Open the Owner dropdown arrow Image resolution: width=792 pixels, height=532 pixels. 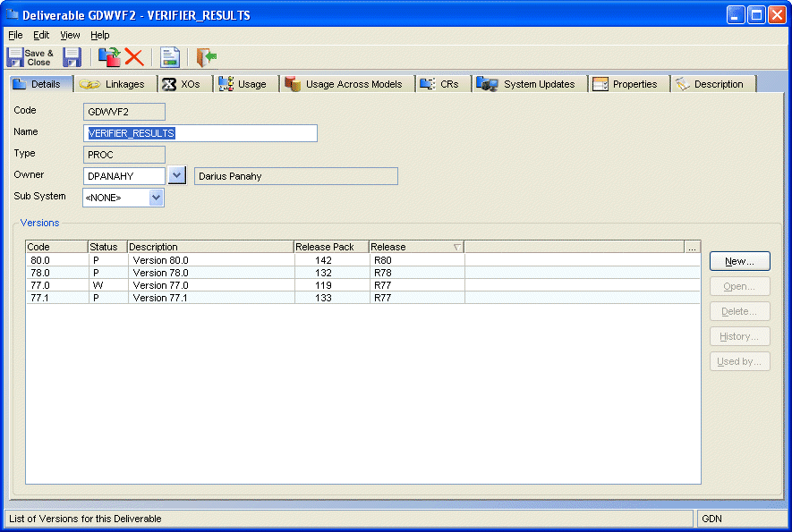pyautogui.click(x=177, y=175)
